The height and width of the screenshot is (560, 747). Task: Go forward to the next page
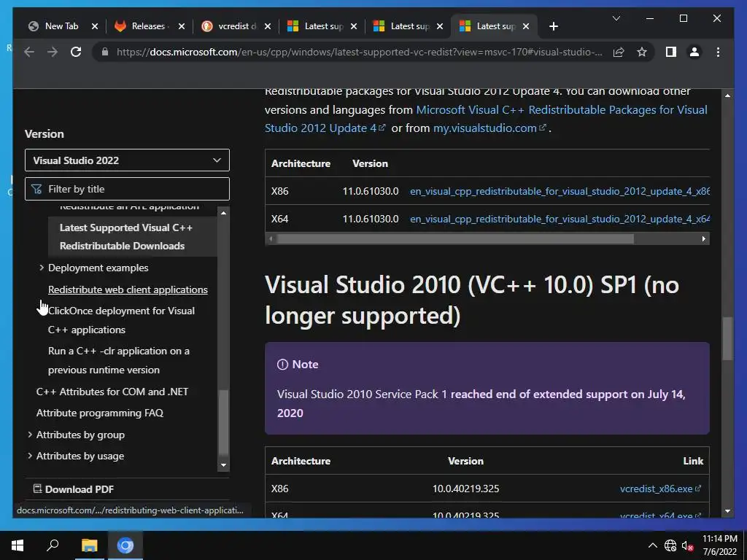pyautogui.click(x=53, y=52)
